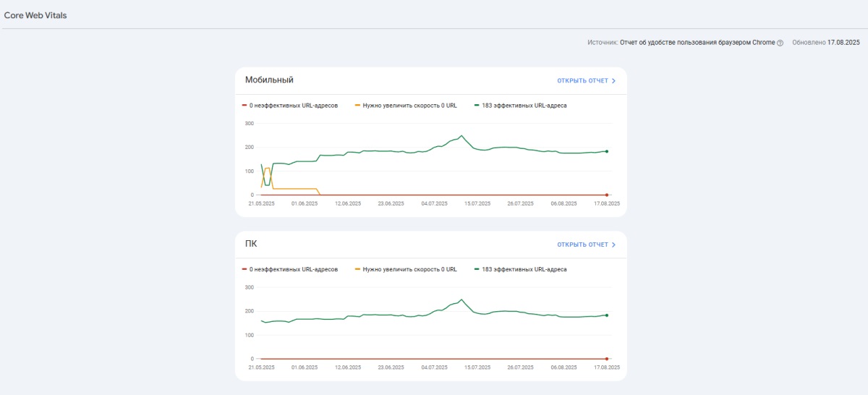Click green endpoint dot on Мобильный chart
The height and width of the screenshot is (395, 868).
tap(607, 151)
